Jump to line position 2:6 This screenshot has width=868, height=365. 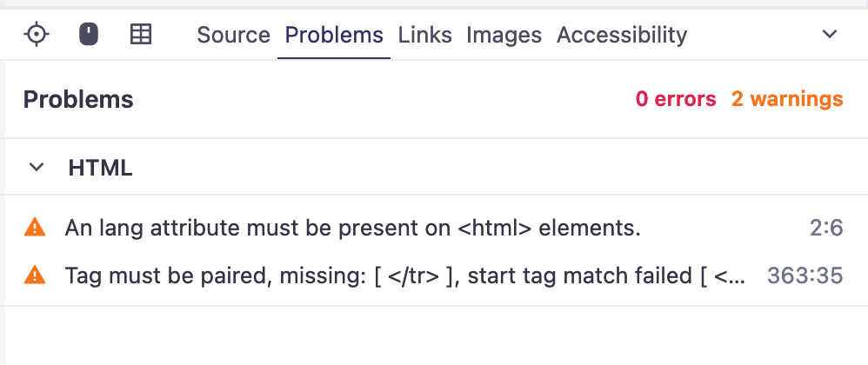(x=826, y=228)
